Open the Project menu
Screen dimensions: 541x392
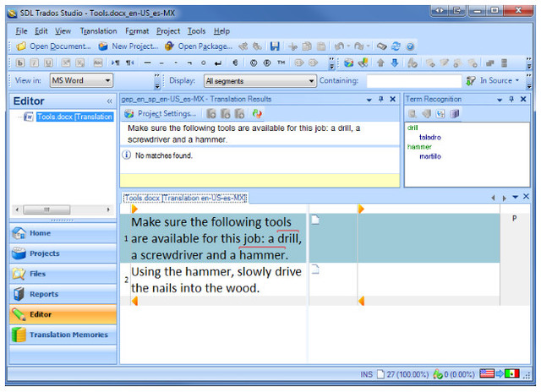(168, 31)
